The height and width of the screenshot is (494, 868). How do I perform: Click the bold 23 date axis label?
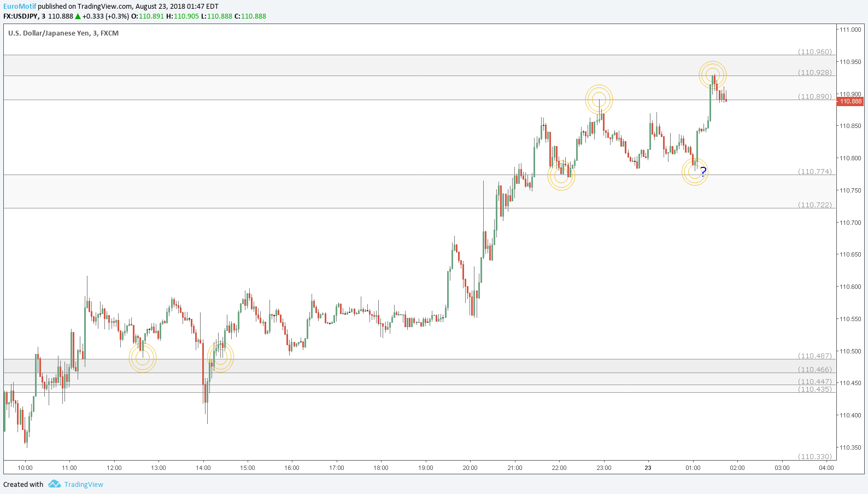pyautogui.click(x=648, y=468)
